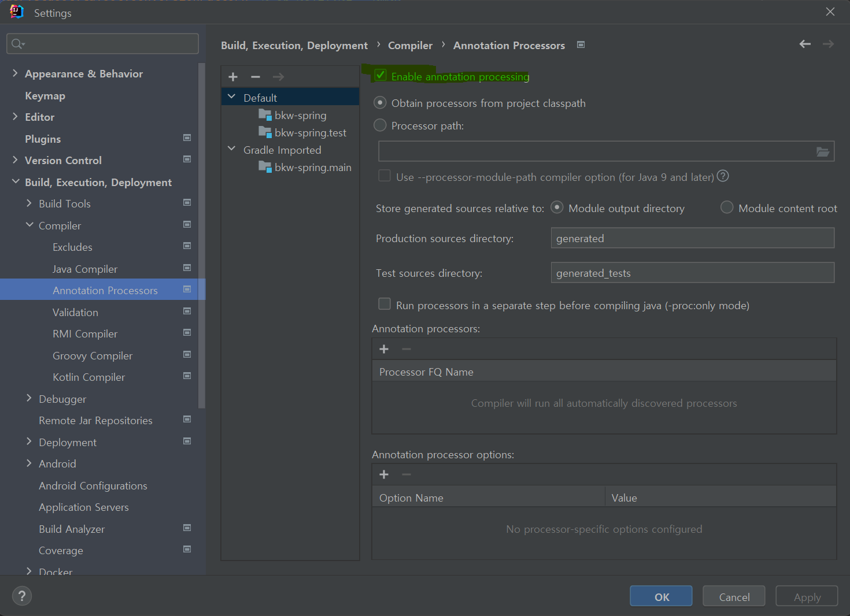Screen dimensions: 850x616
Task: Click the settings tree vertical scrollbar
Action: [x=202, y=236]
